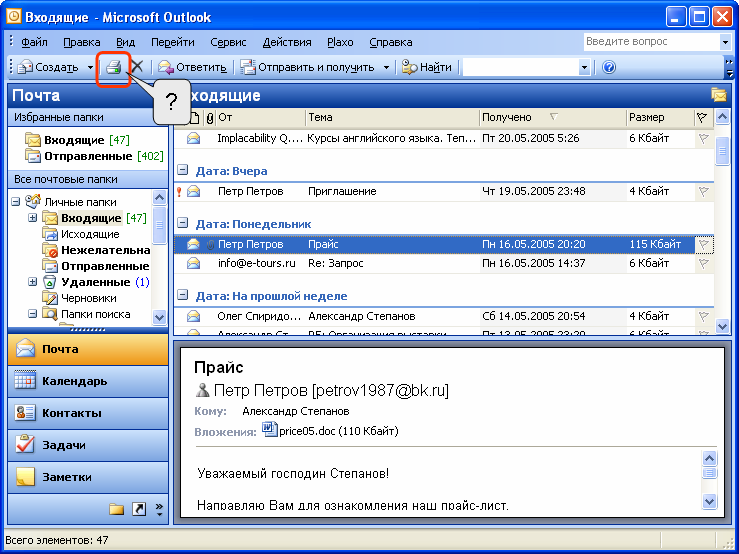The height and width of the screenshot is (554, 739).
Task: Click the Print toolbar icon
Action: tap(114, 67)
